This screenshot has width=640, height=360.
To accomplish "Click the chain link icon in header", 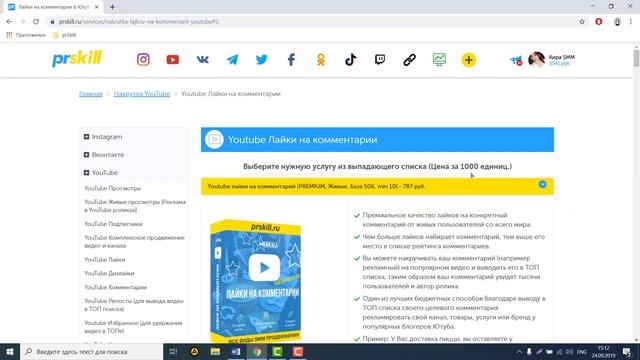I will (x=409, y=60).
